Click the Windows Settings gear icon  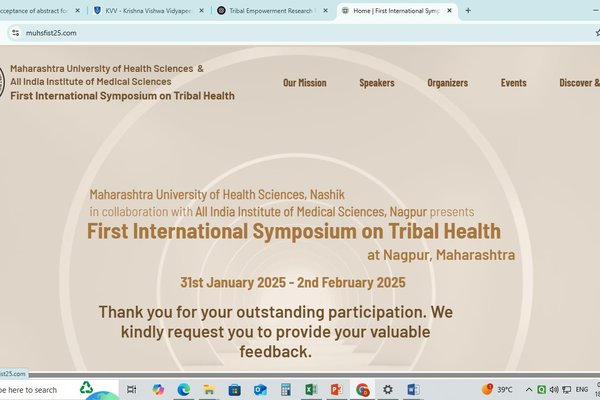tap(388, 389)
